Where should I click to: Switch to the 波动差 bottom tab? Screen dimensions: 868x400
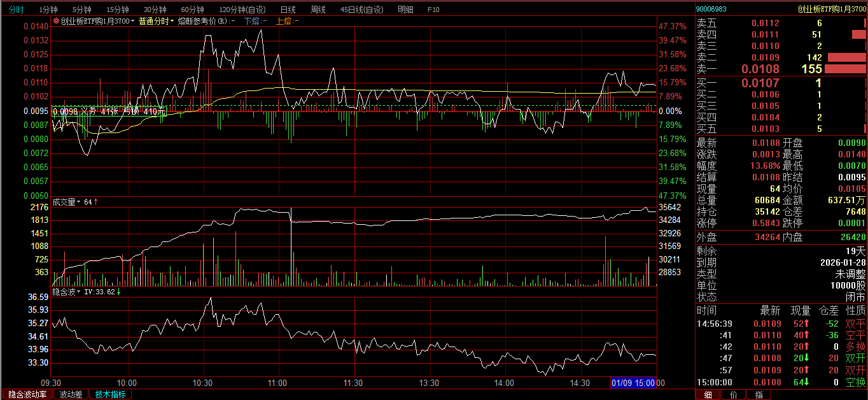tap(71, 394)
